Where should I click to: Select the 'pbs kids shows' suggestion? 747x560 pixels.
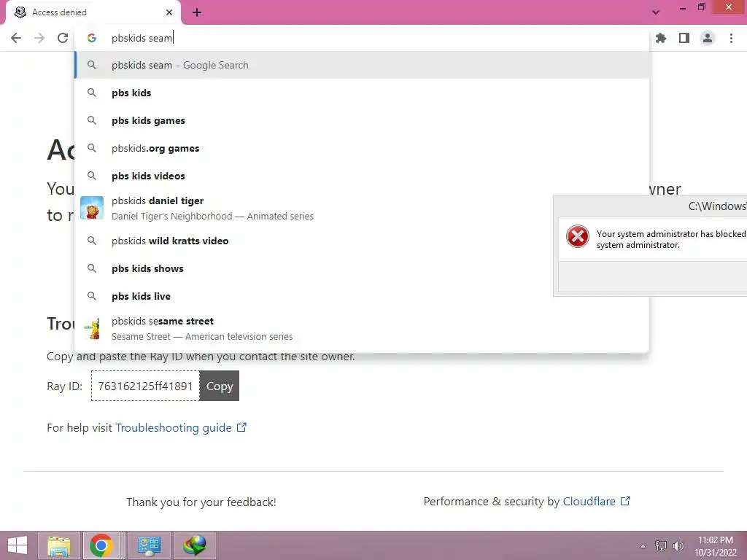pyautogui.click(x=362, y=268)
